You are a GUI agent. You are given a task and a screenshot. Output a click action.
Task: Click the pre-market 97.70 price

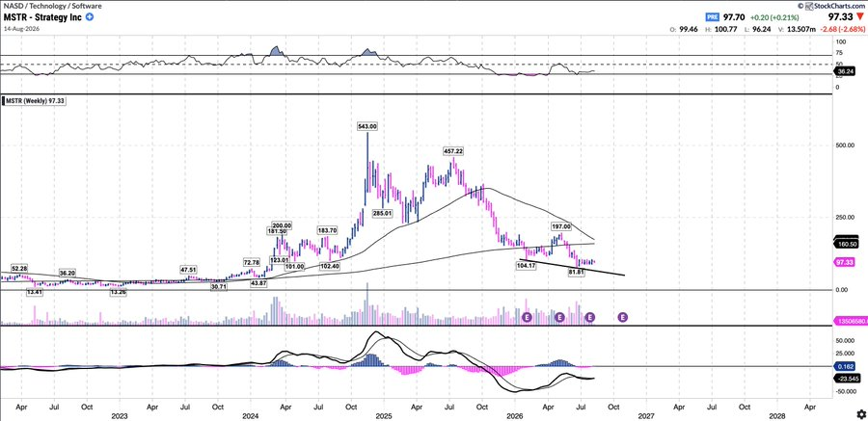[734, 17]
